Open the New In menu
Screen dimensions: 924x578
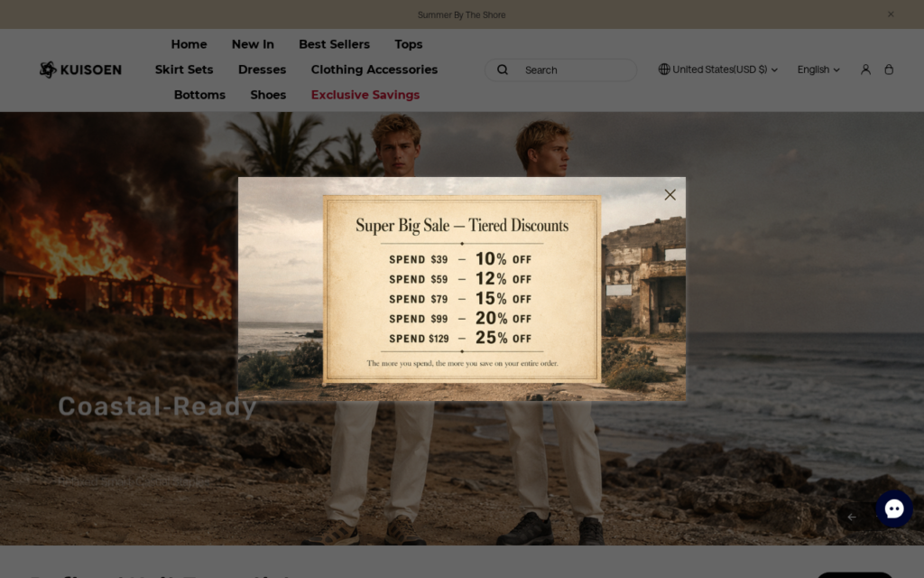tap(253, 44)
